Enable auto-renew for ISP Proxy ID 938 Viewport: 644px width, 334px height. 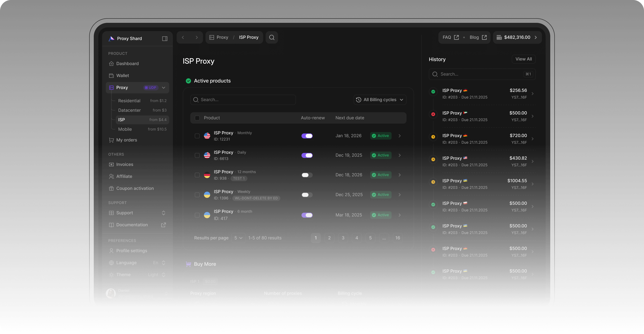[x=307, y=175]
